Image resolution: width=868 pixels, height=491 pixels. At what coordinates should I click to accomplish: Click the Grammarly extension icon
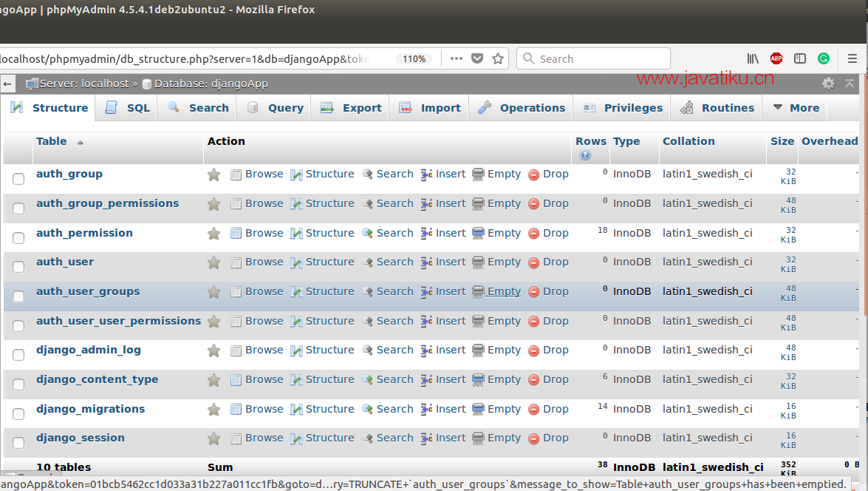pyautogui.click(x=824, y=58)
